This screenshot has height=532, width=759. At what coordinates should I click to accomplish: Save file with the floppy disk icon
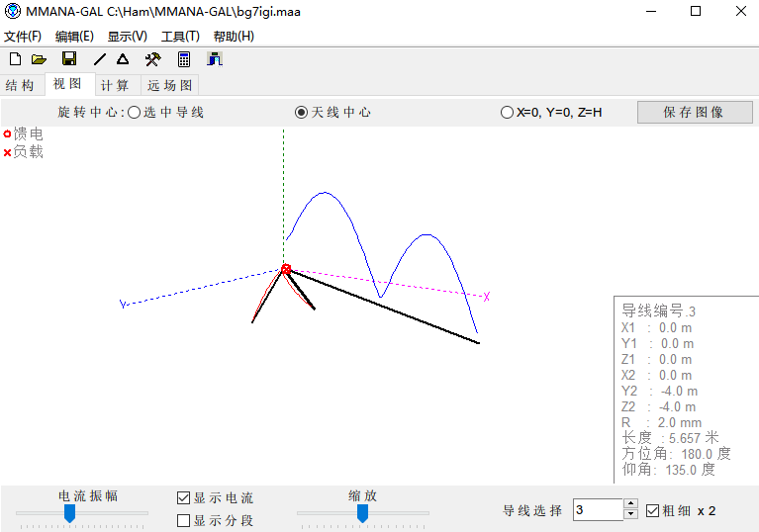pyautogui.click(x=69, y=59)
